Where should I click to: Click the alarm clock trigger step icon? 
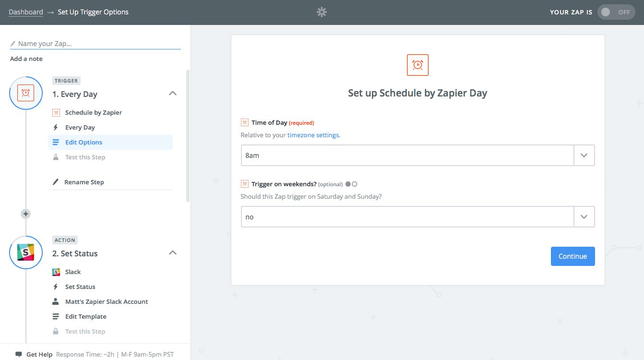coord(26,93)
